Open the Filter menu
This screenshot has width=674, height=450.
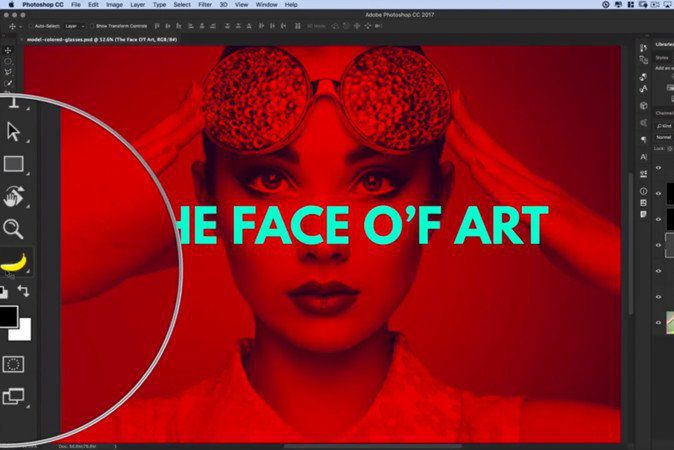(x=205, y=5)
